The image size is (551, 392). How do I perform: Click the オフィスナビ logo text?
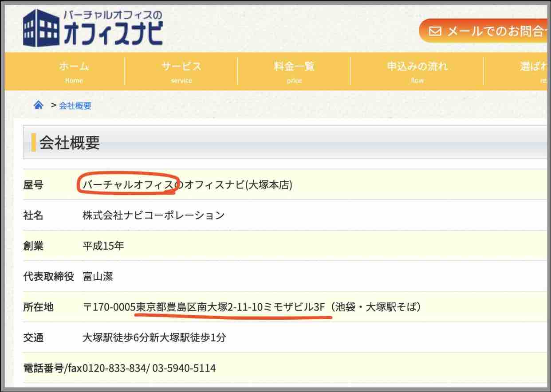(x=113, y=34)
